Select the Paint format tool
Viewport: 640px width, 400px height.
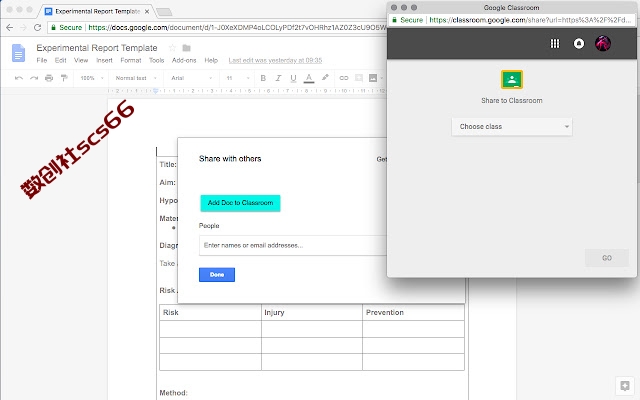[64, 78]
